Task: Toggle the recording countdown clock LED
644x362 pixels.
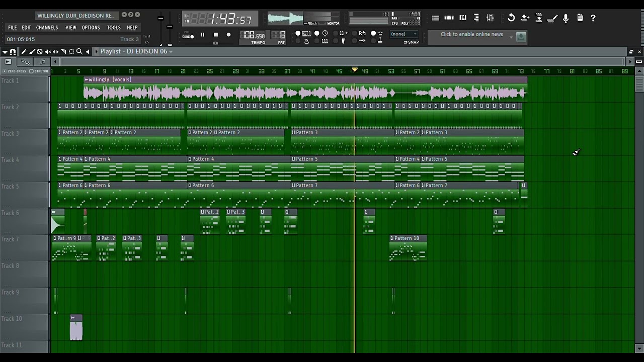Action: [x=317, y=33]
